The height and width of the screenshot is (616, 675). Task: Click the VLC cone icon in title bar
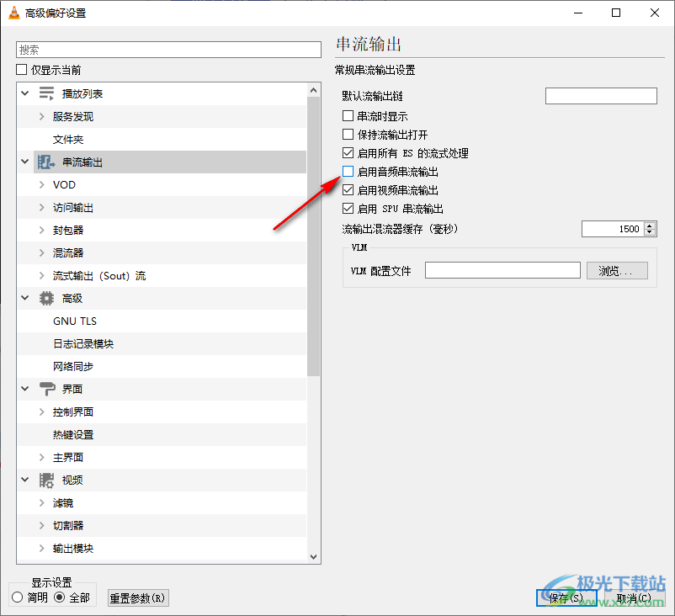coord(13,13)
